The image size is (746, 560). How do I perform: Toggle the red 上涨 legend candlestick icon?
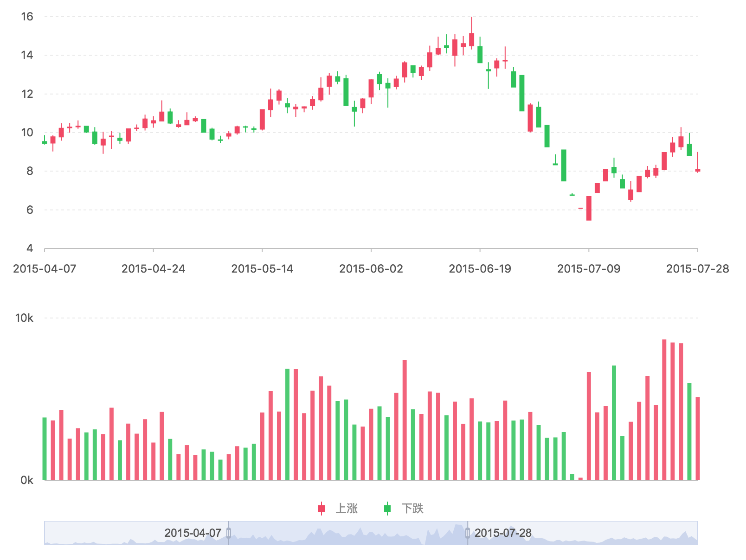tap(322, 509)
